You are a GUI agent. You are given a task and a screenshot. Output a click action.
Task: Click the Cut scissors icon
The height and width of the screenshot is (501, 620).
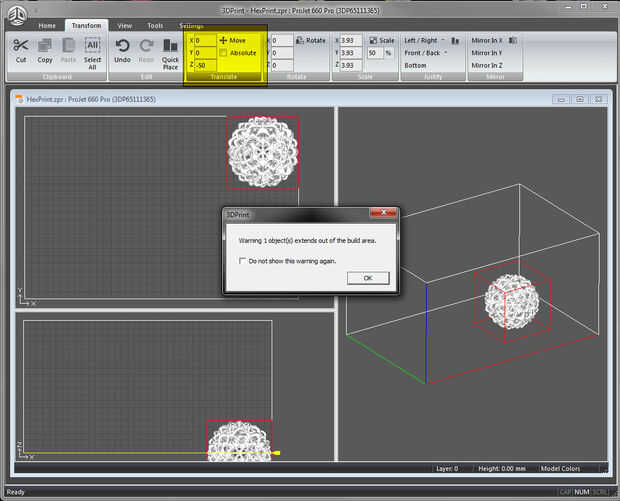[x=21, y=45]
